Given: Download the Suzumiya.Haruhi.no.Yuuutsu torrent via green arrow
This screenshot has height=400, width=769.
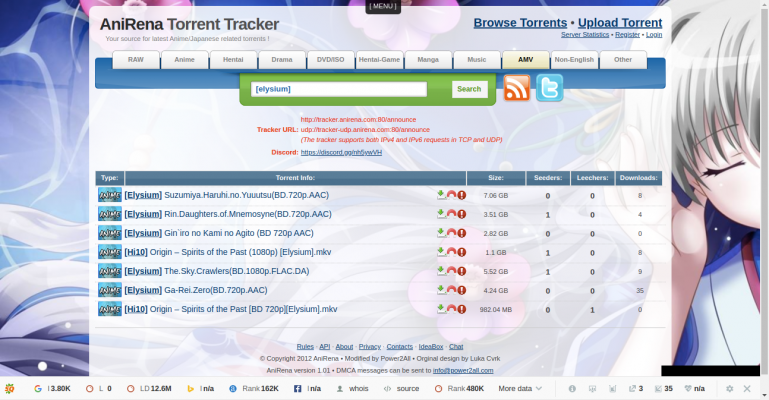Looking at the screenshot, I should pos(441,195).
